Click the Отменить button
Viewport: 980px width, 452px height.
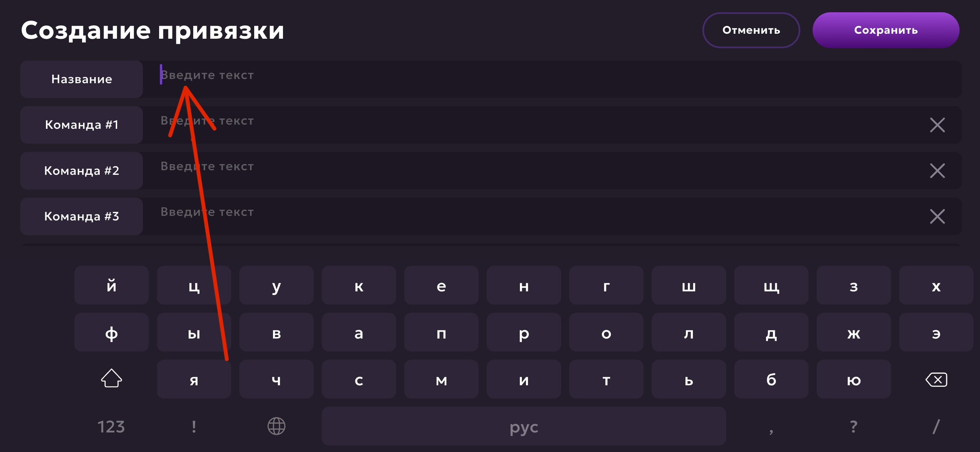point(751,30)
